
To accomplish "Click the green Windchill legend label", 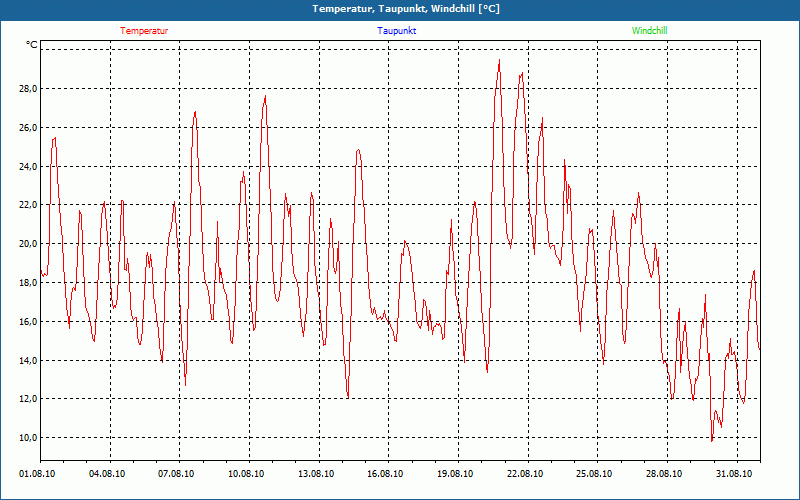I will (649, 31).
